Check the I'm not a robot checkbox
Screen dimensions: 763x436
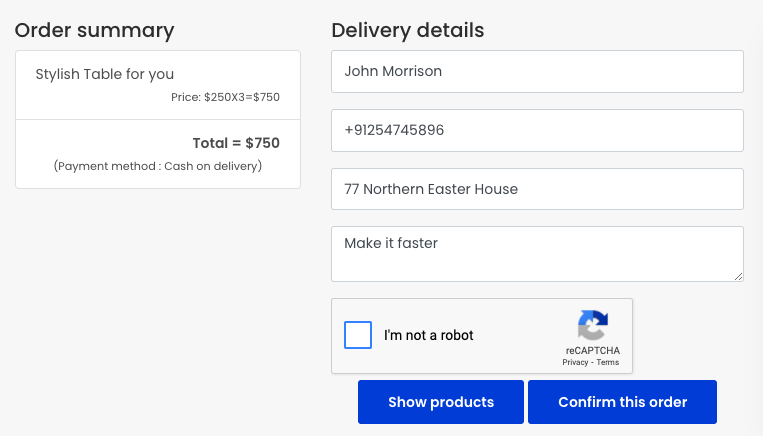(x=358, y=335)
